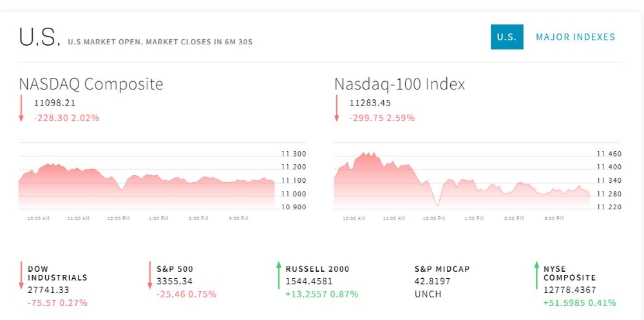
Task: Click the NYSE Composite green up arrow
Action: click(x=536, y=275)
